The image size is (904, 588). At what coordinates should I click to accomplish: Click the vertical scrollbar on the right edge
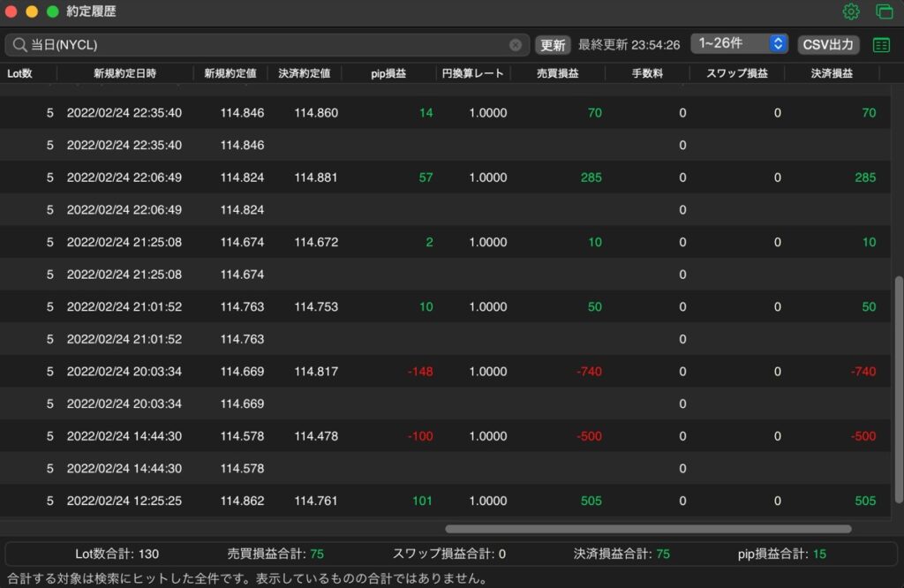pos(898,389)
